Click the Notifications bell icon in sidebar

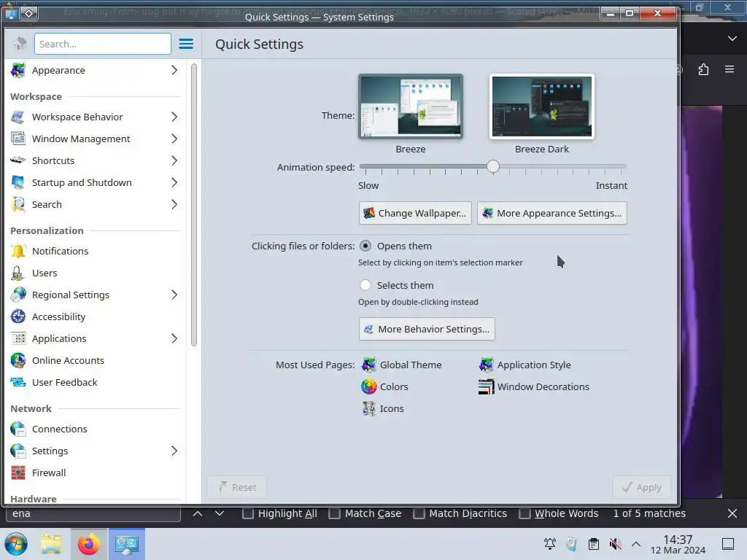(x=18, y=251)
